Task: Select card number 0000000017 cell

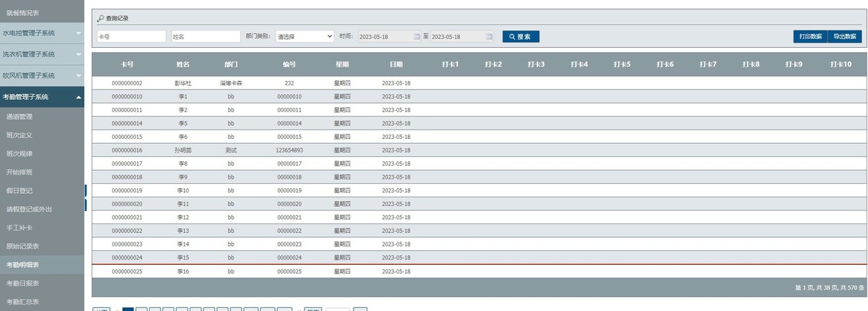Action: click(127, 163)
